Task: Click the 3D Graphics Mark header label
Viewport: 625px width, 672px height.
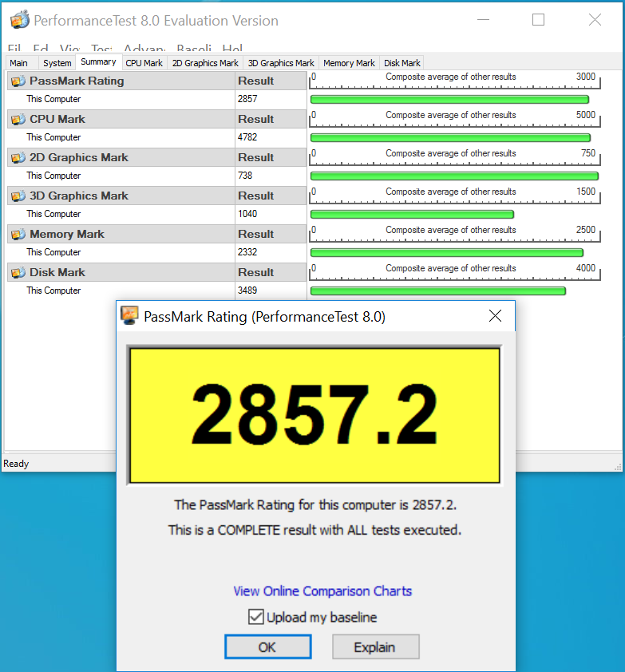Action: (x=79, y=196)
